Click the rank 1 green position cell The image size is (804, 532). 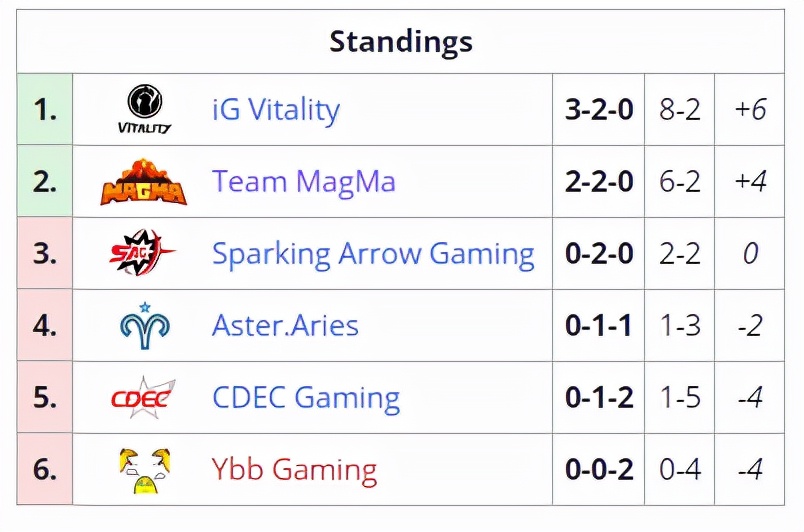click(x=45, y=110)
